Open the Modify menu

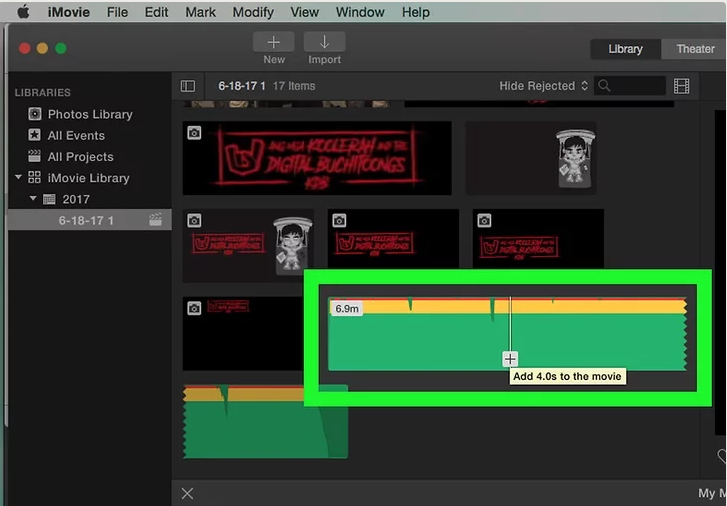tap(253, 12)
